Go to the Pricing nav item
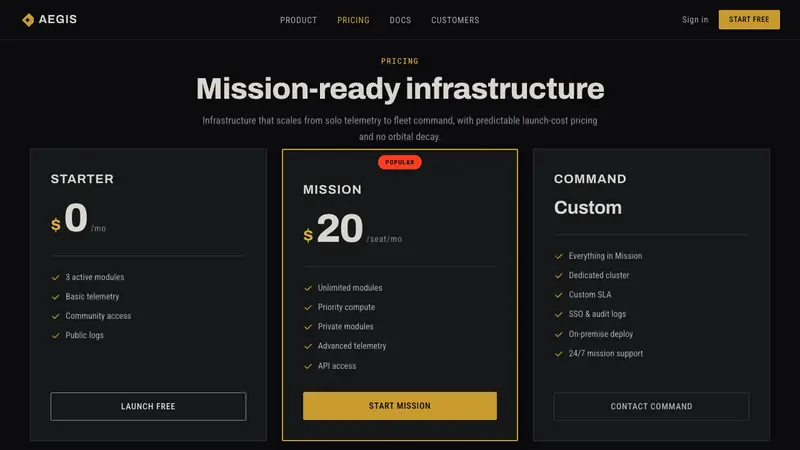Image resolution: width=800 pixels, height=450 pixels. pos(353,20)
